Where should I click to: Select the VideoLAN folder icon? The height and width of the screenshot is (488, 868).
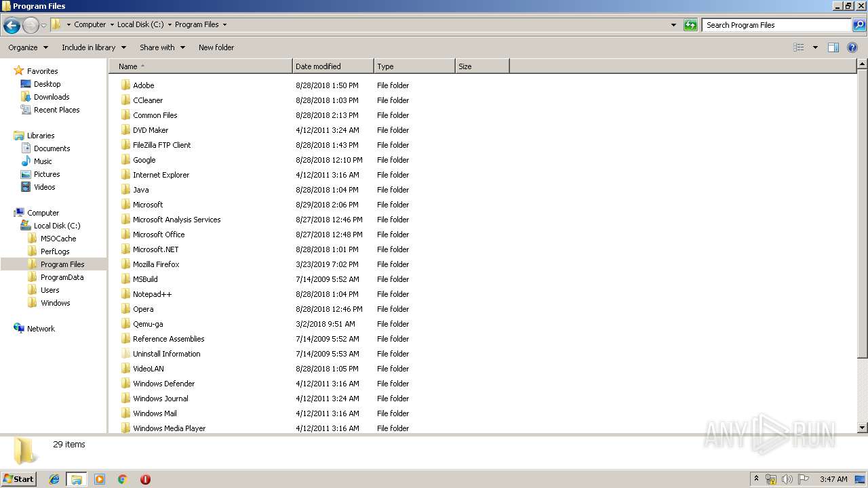pyautogui.click(x=125, y=369)
